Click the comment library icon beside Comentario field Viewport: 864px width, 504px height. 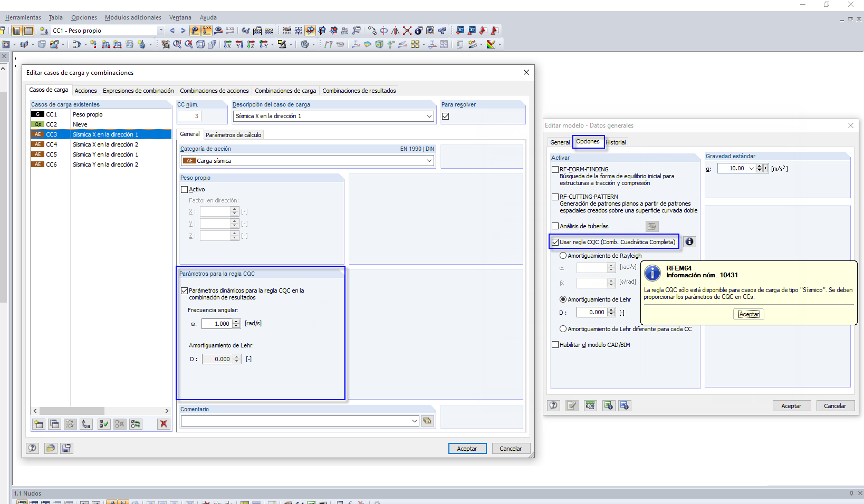coord(427,421)
